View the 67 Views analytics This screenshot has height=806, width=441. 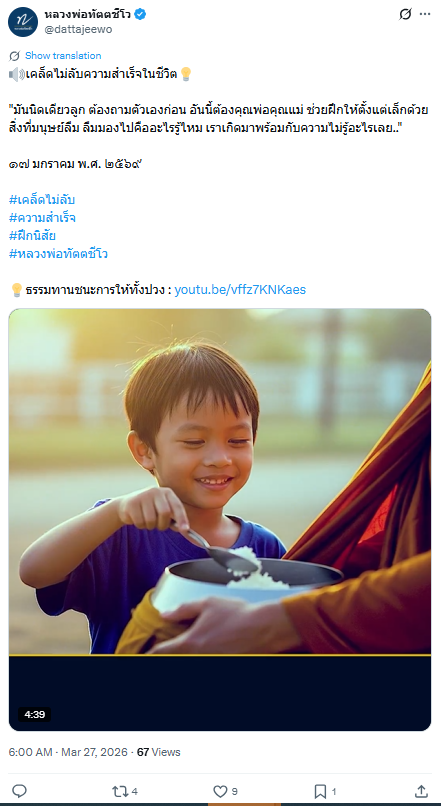pos(158,752)
